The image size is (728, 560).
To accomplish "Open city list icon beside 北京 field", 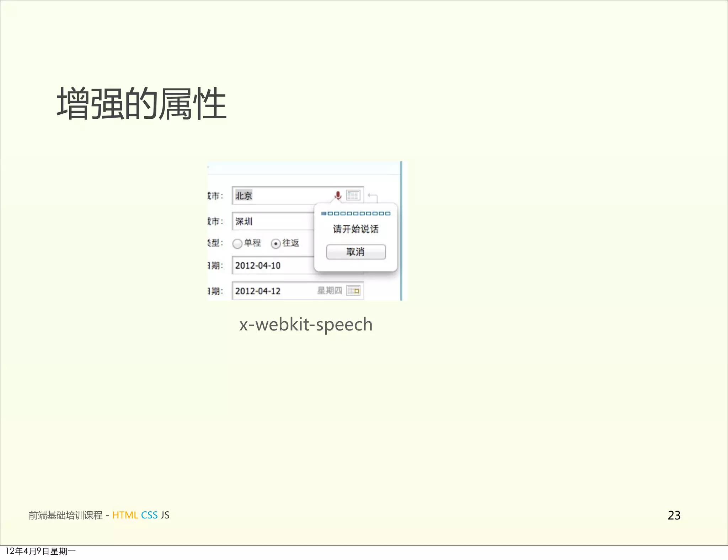I will pyautogui.click(x=353, y=195).
